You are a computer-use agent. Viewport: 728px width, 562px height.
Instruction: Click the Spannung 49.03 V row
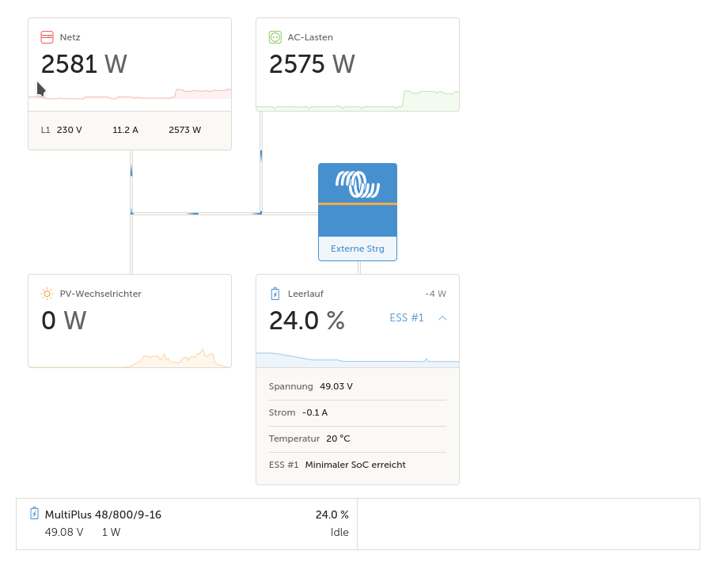click(x=358, y=386)
